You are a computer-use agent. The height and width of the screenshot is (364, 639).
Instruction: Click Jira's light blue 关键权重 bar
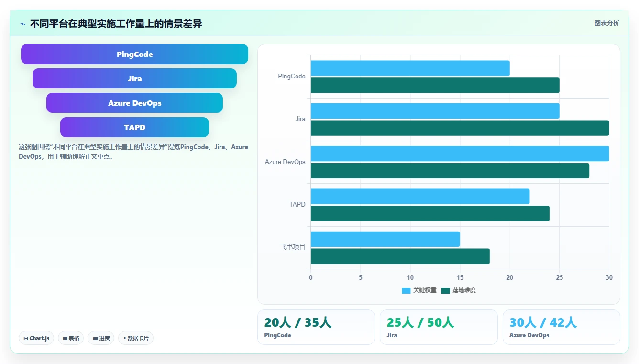click(x=435, y=111)
